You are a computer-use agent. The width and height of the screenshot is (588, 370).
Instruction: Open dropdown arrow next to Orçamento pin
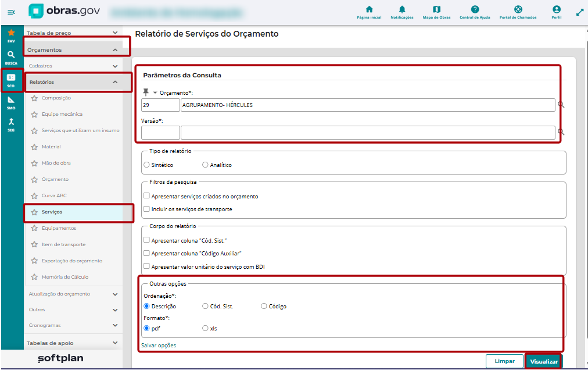[x=155, y=92]
